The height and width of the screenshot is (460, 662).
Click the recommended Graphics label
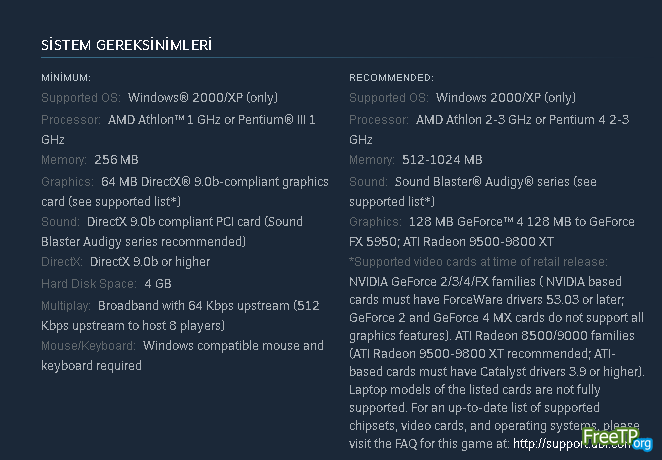click(x=375, y=222)
